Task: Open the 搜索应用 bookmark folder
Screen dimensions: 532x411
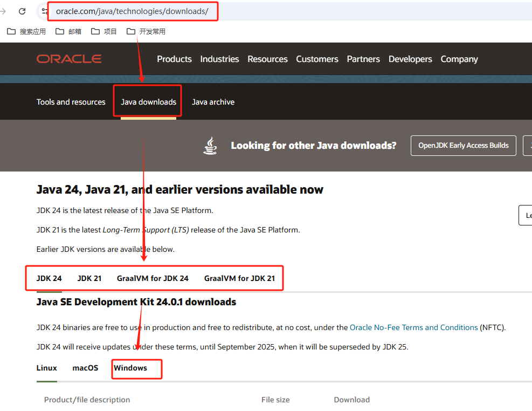Action: (x=26, y=32)
